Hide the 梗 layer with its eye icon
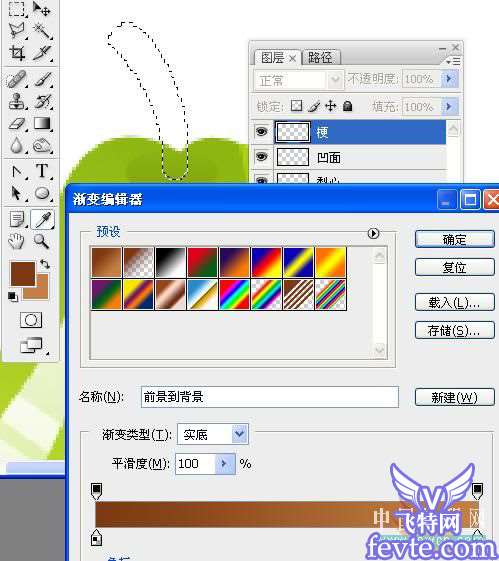 click(x=262, y=132)
